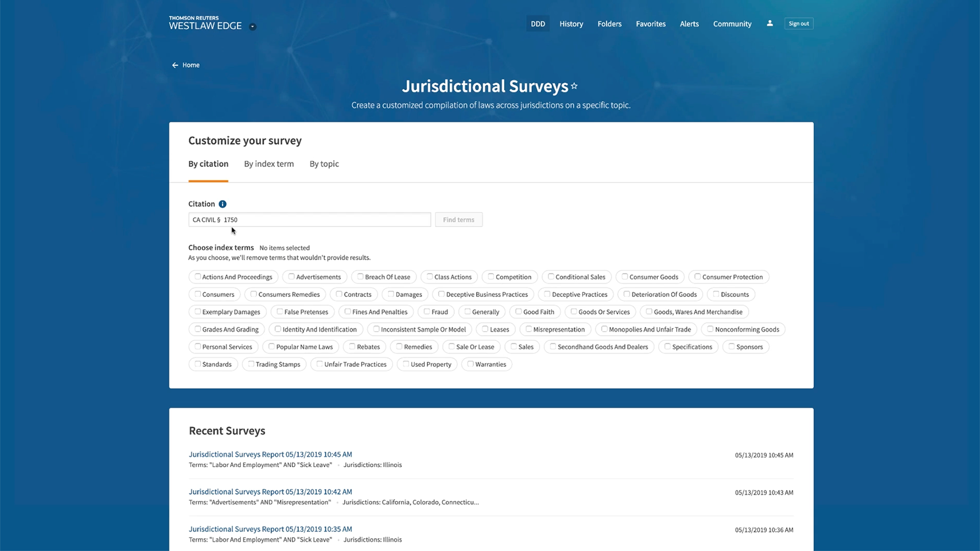This screenshot has height=551, width=980.
Task: Open the Alerts navigation item
Action: click(689, 24)
